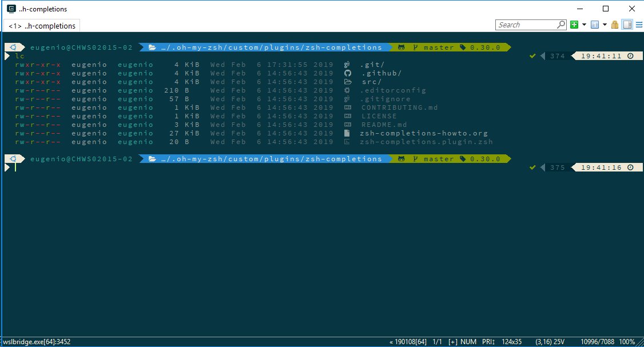This screenshot has width=644, height=347.
Task: Click the 'LICENSE' file name
Action: click(379, 116)
